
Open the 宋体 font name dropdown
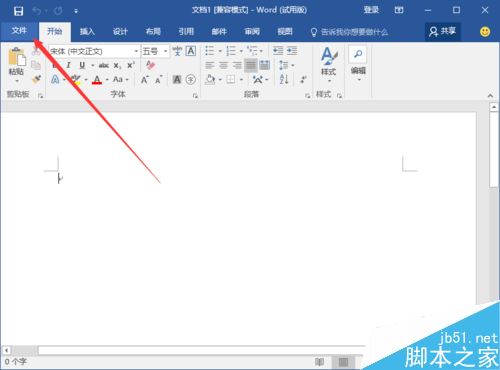136,51
